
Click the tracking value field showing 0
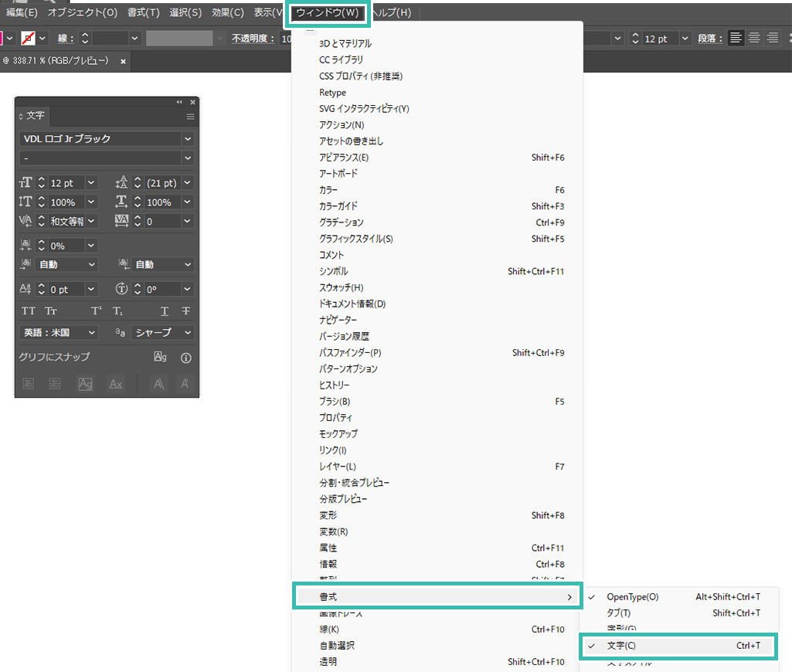(162, 221)
